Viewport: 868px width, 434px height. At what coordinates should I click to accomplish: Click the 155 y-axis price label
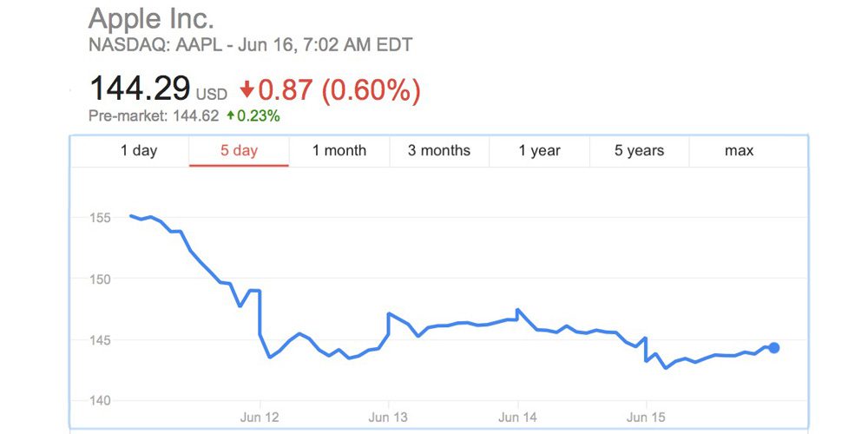[x=99, y=217]
